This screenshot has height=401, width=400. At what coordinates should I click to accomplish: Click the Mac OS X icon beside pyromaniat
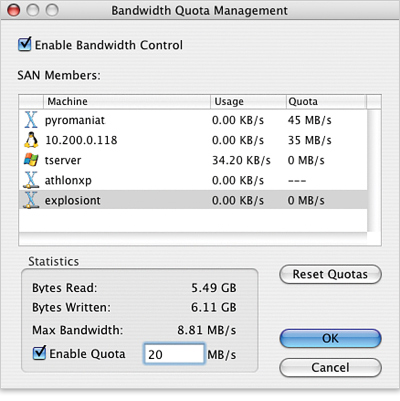[x=31, y=120]
